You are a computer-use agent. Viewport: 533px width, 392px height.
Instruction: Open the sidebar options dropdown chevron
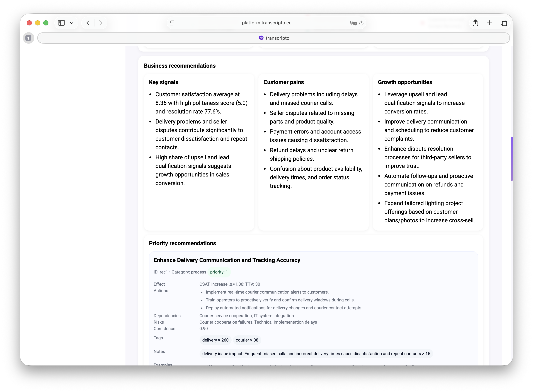point(72,23)
